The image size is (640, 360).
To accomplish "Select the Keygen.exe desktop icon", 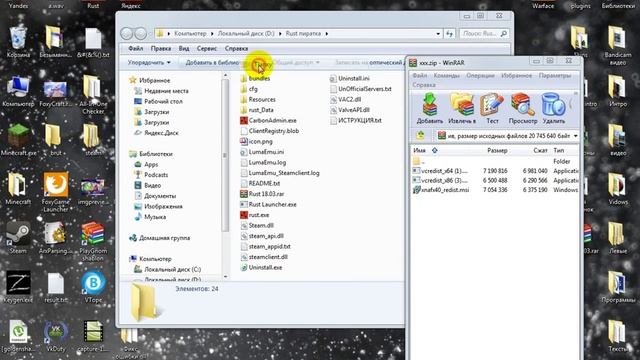I will click(18, 287).
